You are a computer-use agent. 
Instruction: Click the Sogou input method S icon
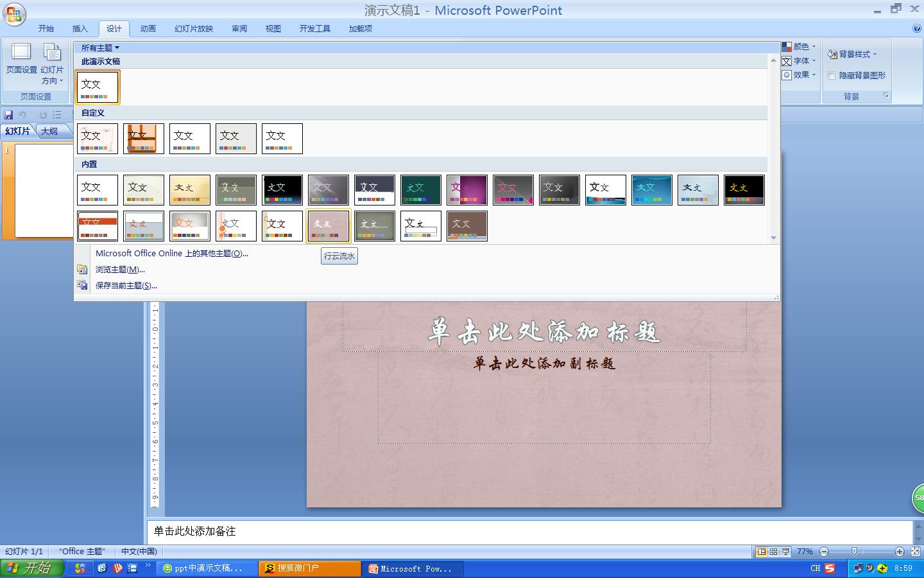pos(830,568)
